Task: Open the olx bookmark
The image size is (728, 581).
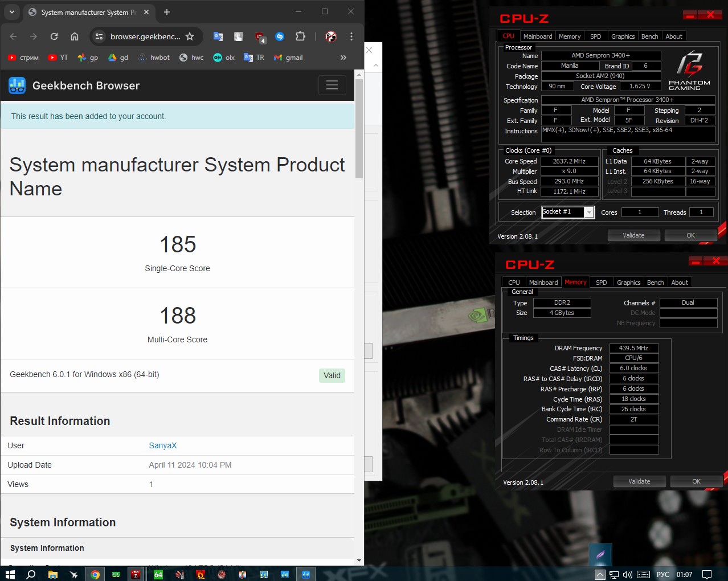Action: tap(224, 58)
